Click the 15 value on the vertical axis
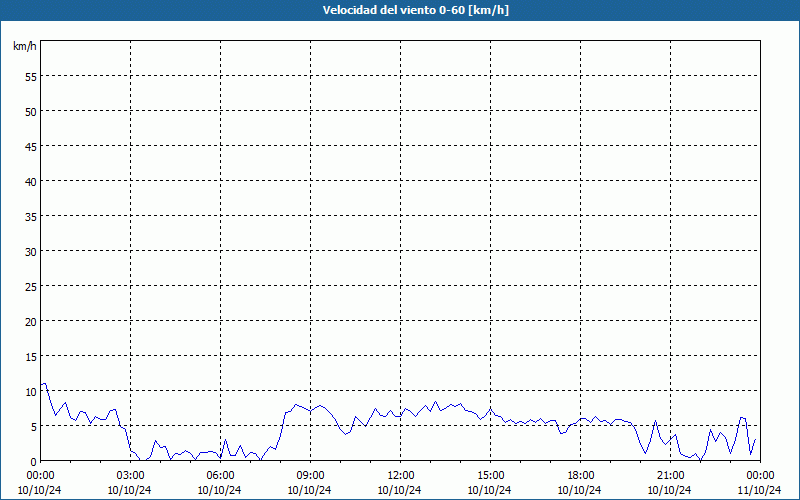Viewport: 800px width, 500px height. 31,357
